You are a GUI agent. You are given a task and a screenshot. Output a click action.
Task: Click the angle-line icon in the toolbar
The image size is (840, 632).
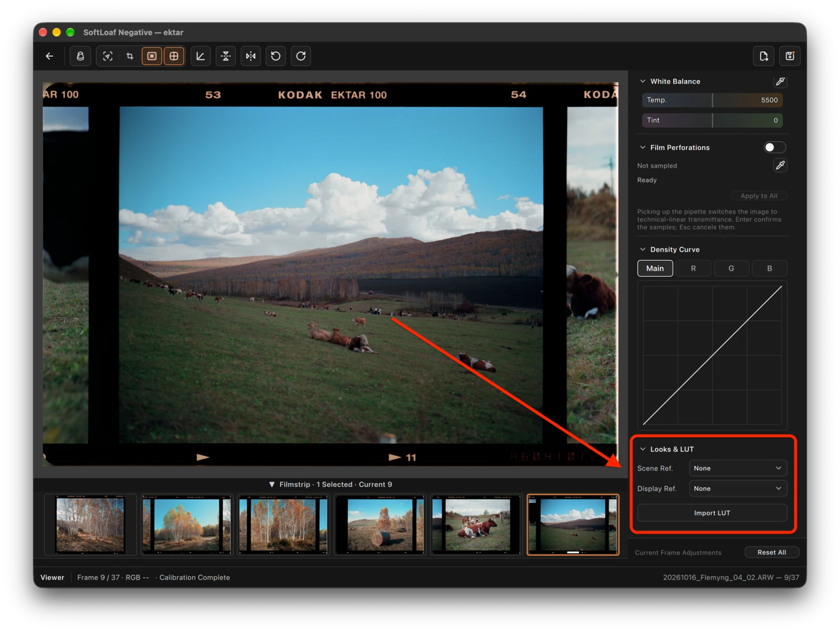[x=201, y=56]
